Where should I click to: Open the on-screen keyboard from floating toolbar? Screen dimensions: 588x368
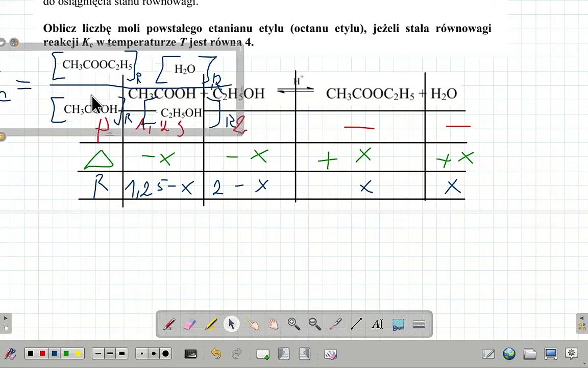click(x=419, y=324)
